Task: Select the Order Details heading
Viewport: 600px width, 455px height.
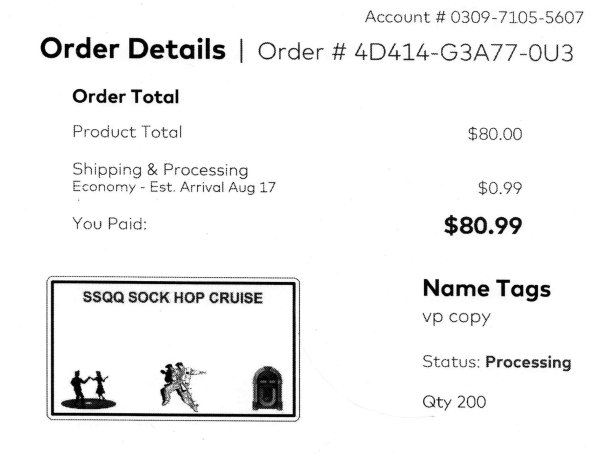Action: pos(133,49)
